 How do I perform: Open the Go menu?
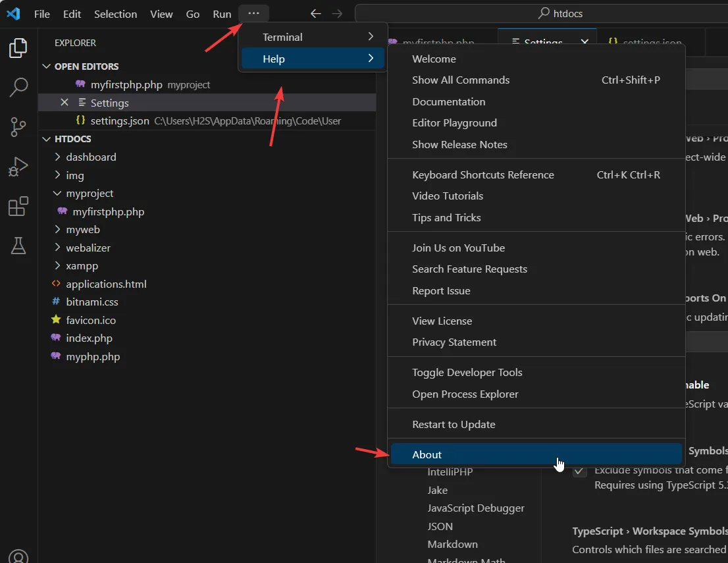pyautogui.click(x=193, y=14)
